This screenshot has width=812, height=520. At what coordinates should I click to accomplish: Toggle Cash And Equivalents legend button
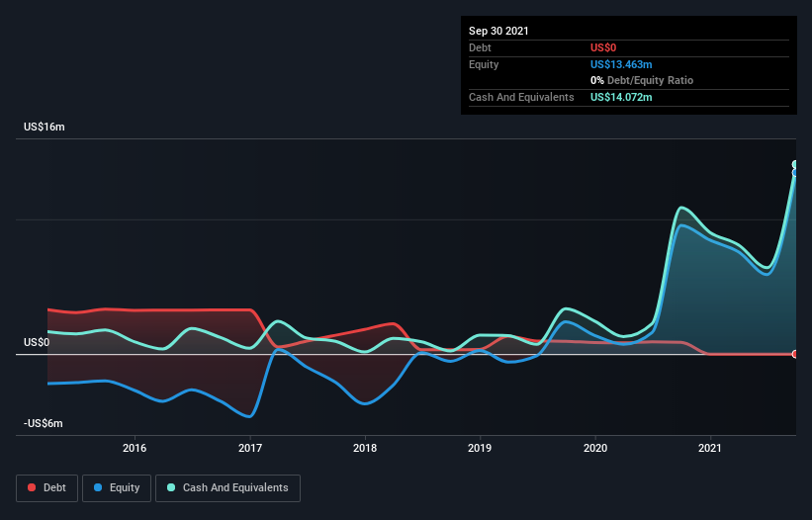(227, 488)
